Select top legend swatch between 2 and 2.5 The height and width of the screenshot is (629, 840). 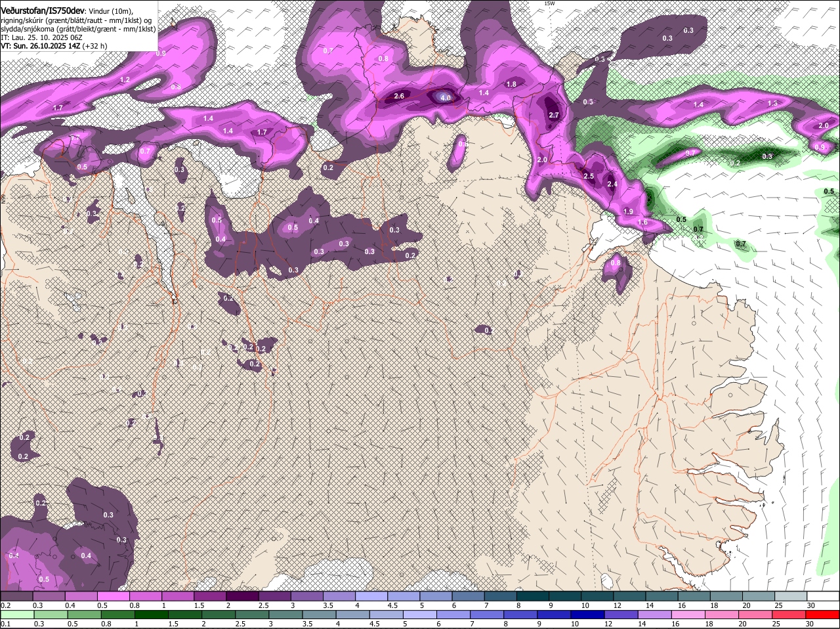click(x=242, y=596)
